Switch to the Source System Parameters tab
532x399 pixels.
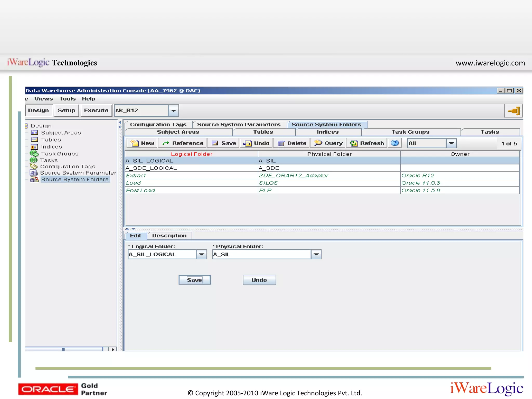pyautogui.click(x=238, y=125)
